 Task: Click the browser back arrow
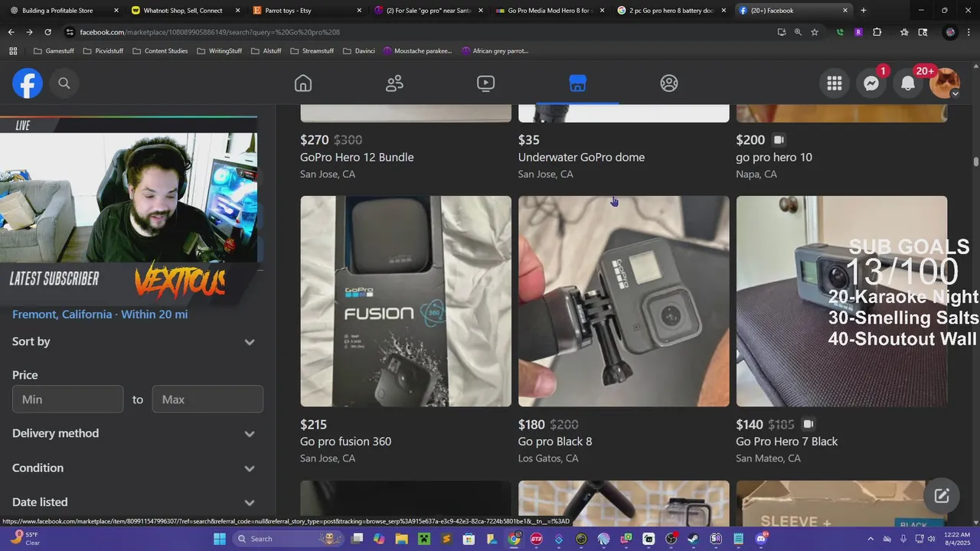point(11,32)
